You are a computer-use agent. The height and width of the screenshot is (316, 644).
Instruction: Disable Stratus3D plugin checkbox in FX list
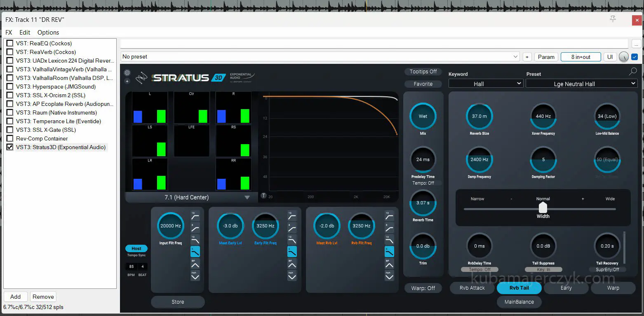10,147
